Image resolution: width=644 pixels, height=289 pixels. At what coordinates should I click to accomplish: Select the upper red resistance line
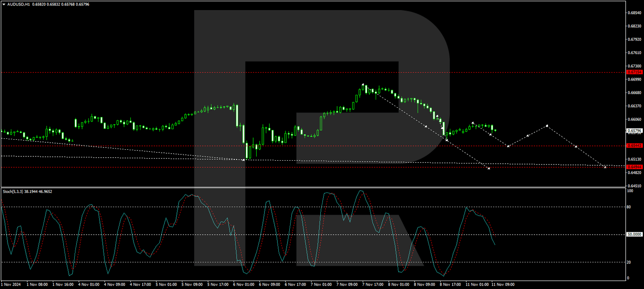click(293, 72)
